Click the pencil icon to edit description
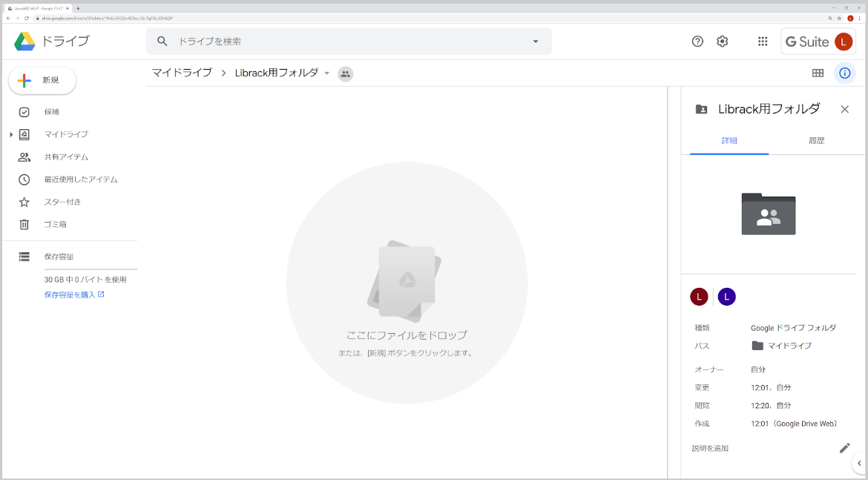Screen dimensions: 868x480 click(x=845, y=447)
